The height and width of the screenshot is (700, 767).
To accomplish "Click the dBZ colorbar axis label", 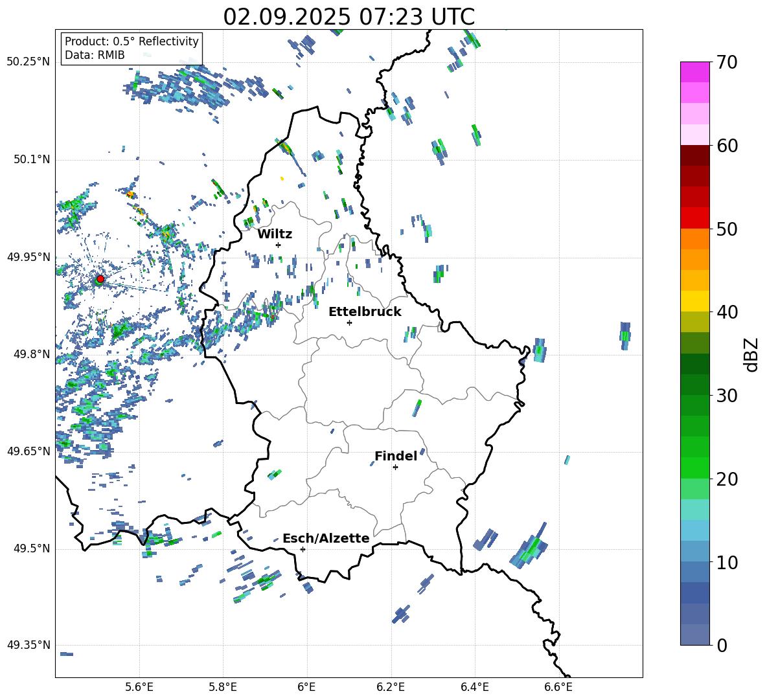I will click(752, 354).
